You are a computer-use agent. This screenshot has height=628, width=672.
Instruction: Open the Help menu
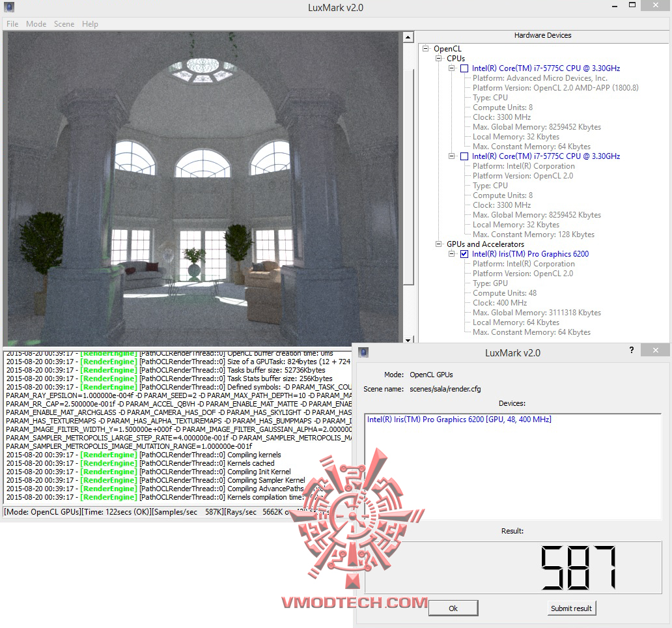click(x=90, y=24)
